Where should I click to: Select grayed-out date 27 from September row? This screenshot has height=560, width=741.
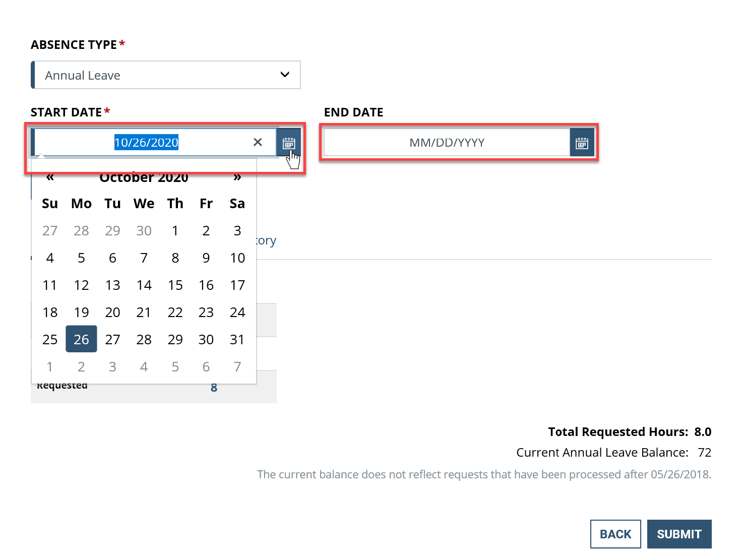coord(49,230)
